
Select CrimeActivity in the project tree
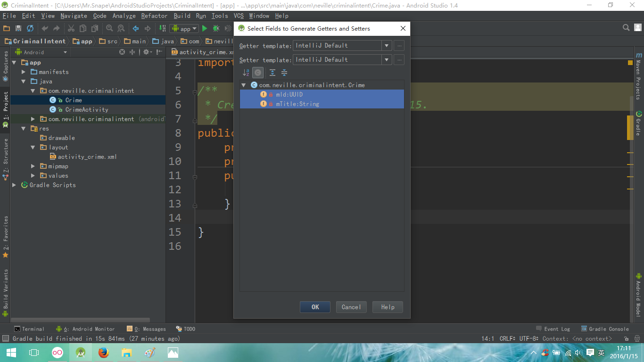(86, 110)
